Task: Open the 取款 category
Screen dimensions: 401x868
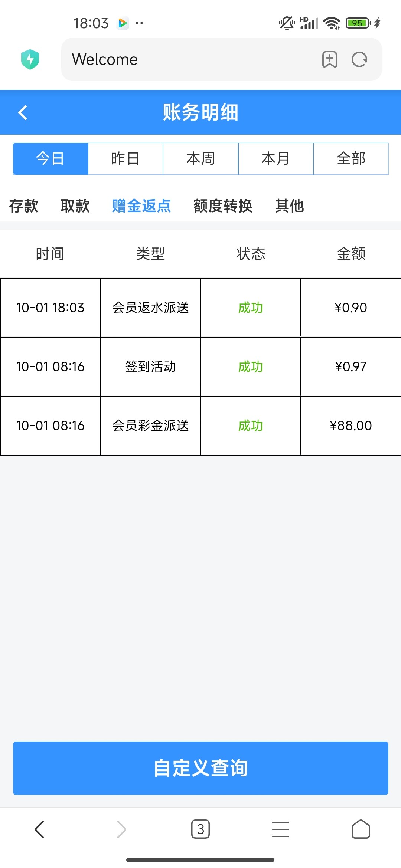Action: tap(75, 206)
